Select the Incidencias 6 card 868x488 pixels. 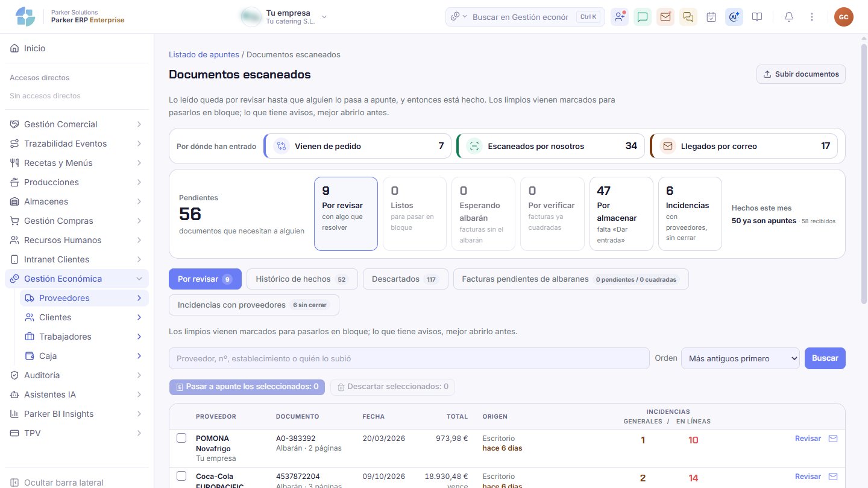690,214
